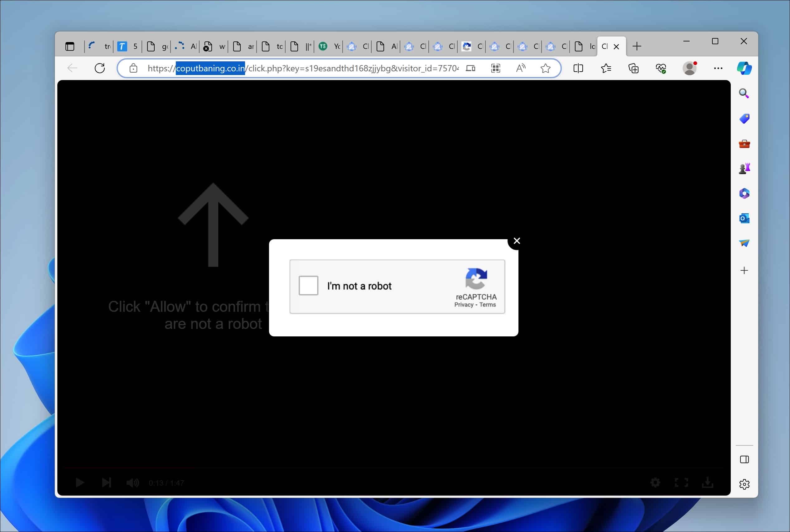Switch to the "Yo" tab with green icon
The image size is (790, 532).
329,46
